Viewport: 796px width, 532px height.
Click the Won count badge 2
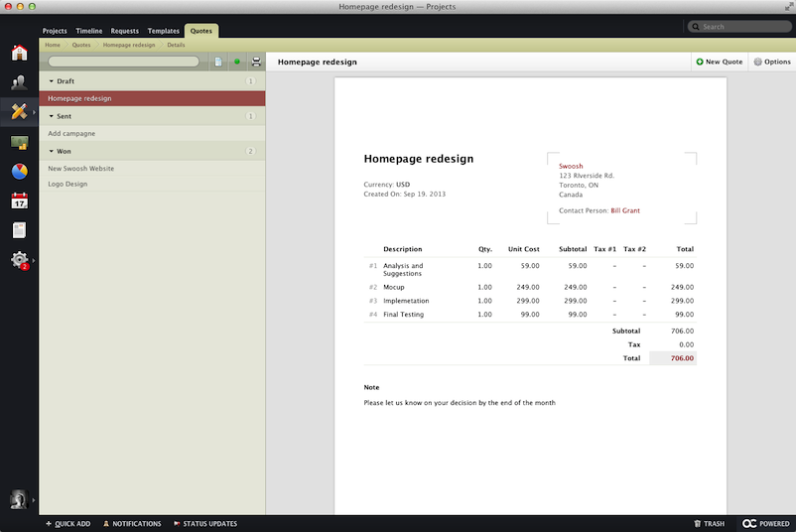tap(250, 151)
